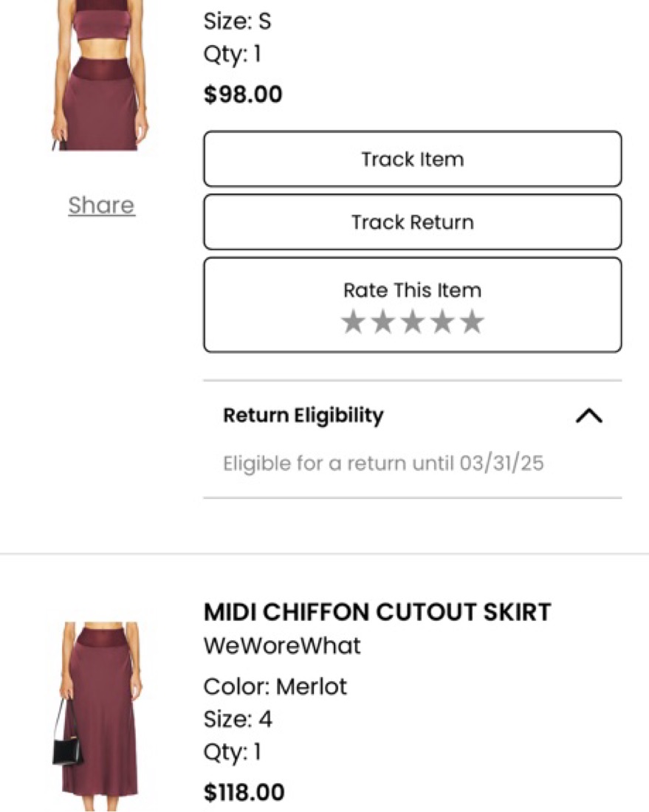This screenshot has width=649, height=812.
Task: Select the third rating star
Action: pos(413,323)
